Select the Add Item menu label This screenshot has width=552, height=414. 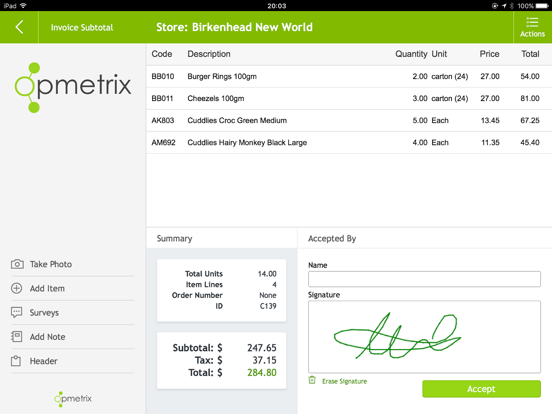47,288
